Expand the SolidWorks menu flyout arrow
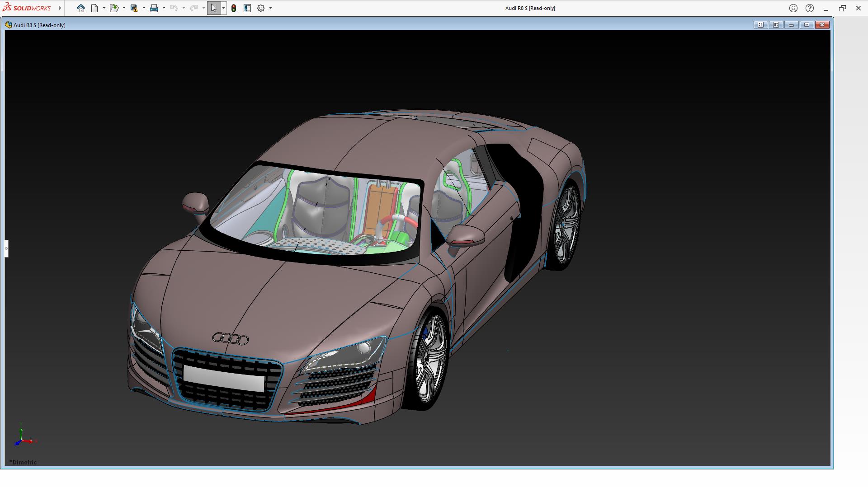 pyautogui.click(x=60, y=8)
